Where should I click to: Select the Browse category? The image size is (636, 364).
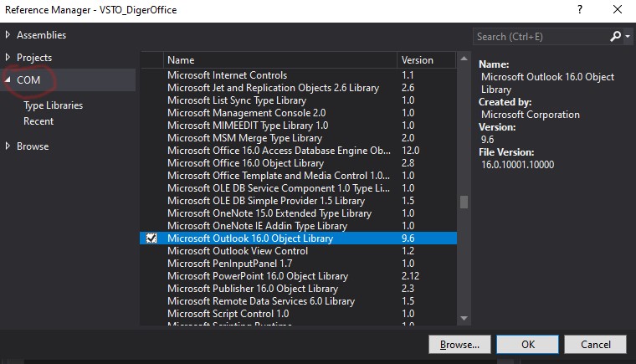point(33,146)
